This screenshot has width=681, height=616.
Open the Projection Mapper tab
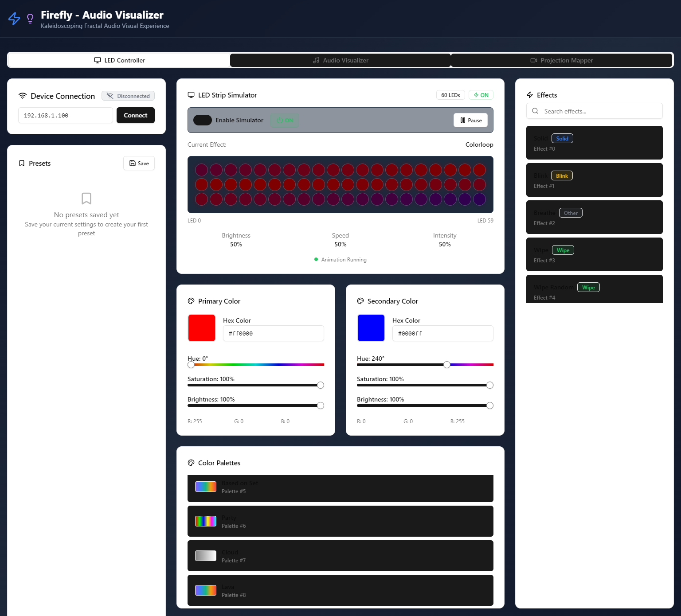coord(561,60)
